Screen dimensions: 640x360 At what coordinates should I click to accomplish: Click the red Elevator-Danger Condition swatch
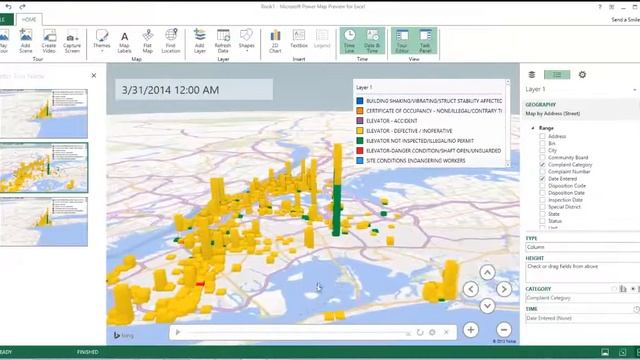[x=360, y=151]
